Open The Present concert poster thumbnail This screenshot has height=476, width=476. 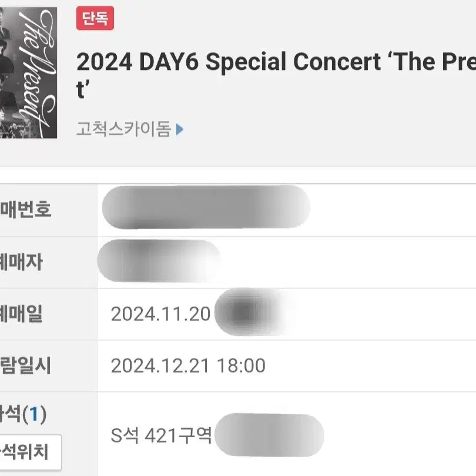coord(28,72)
